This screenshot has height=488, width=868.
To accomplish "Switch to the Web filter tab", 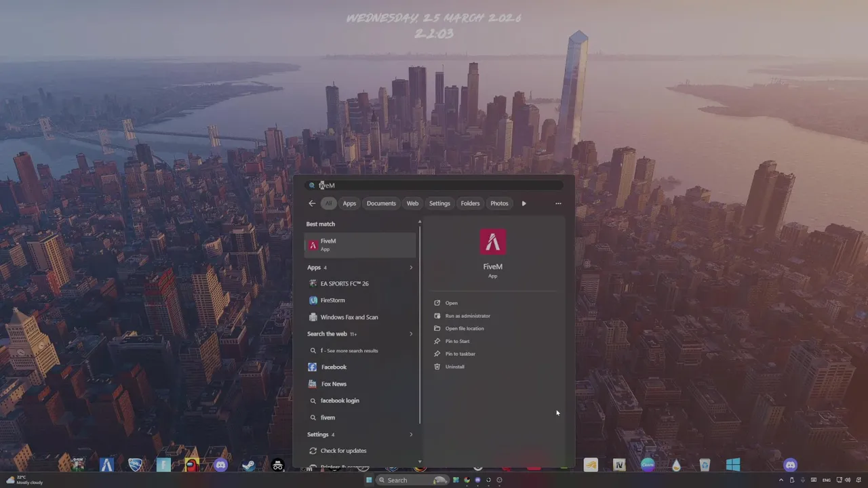I will pos(412,203).
